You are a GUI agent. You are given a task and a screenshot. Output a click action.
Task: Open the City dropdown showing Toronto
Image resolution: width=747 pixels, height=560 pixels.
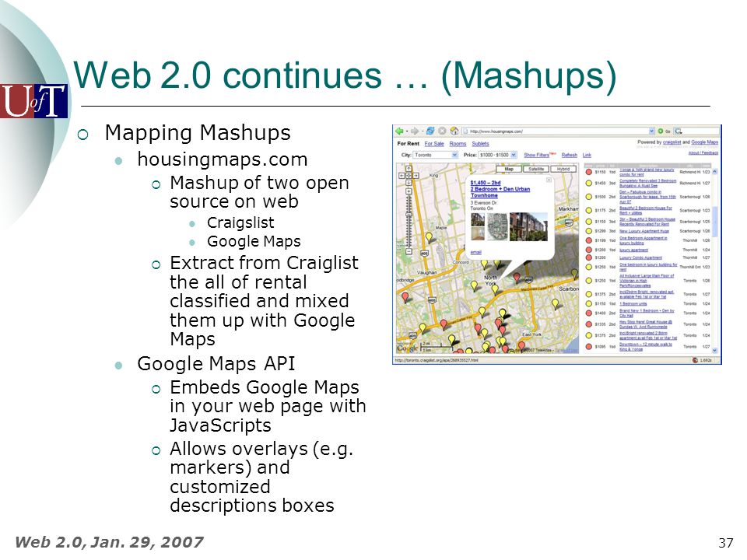(x=436, y=155)
